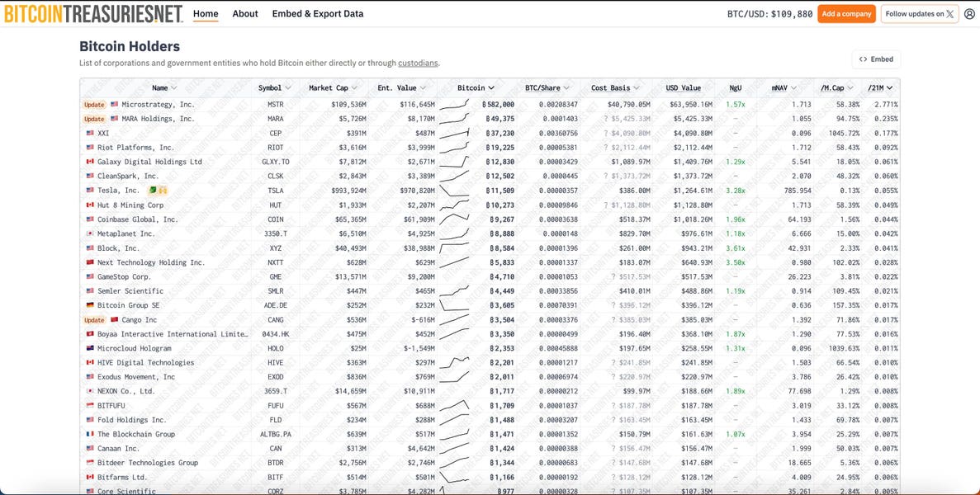Image resolution: width=980 pixels, height=495 pixels.
Task: Sort by the /21M column header
Action: tap(880, 88)
